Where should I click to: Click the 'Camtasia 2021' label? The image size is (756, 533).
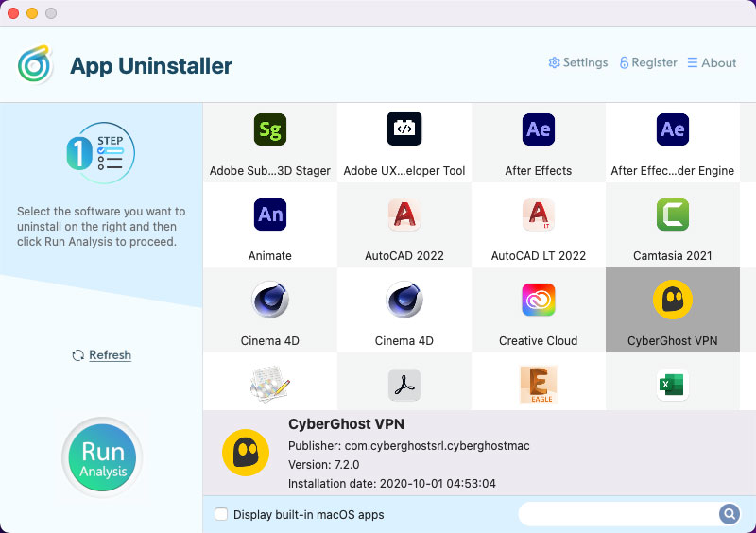click(x=673, y=256)
